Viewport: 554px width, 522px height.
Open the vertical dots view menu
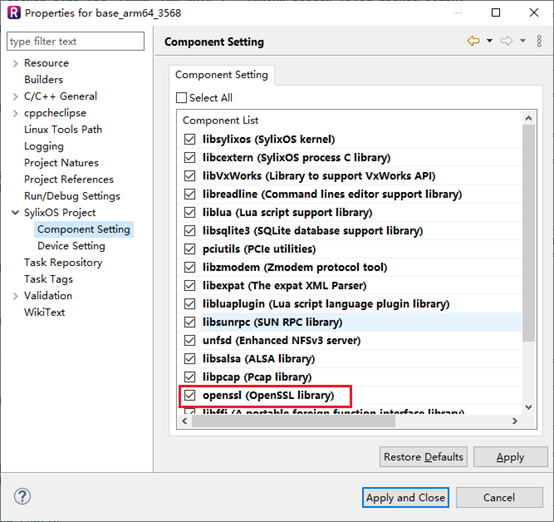(x=539, y=41)
